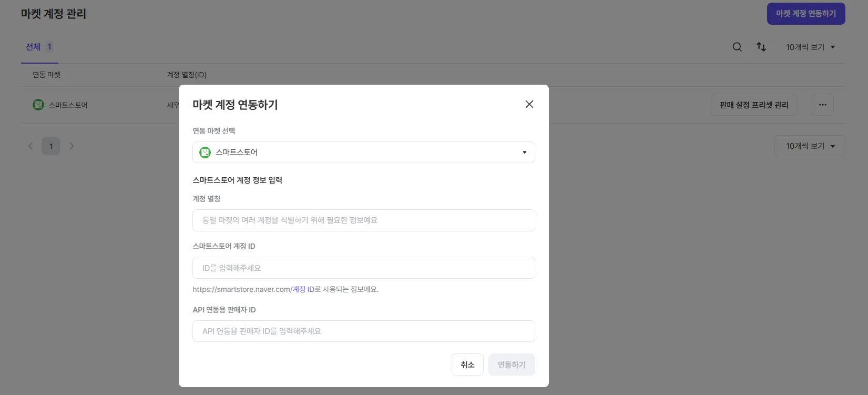Open the search icon in account list
This screenshot has width=868, height=395.
[737, 47]
